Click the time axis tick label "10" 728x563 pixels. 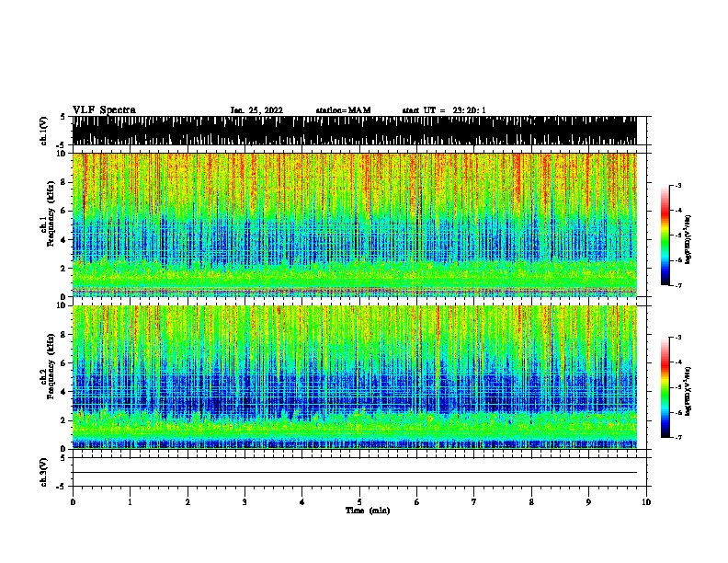point(646,502)
